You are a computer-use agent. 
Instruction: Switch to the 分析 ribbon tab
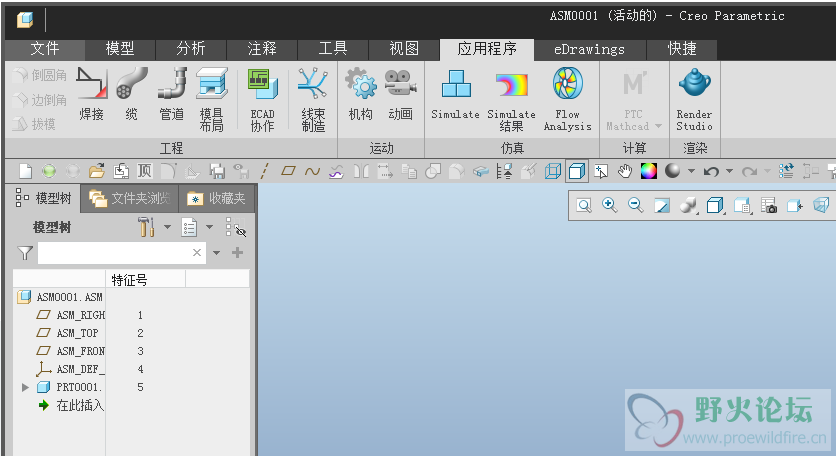coord(191,49)
